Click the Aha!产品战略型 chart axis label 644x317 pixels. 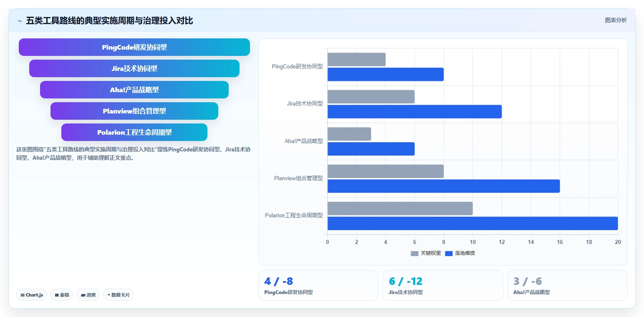point(304,141)
